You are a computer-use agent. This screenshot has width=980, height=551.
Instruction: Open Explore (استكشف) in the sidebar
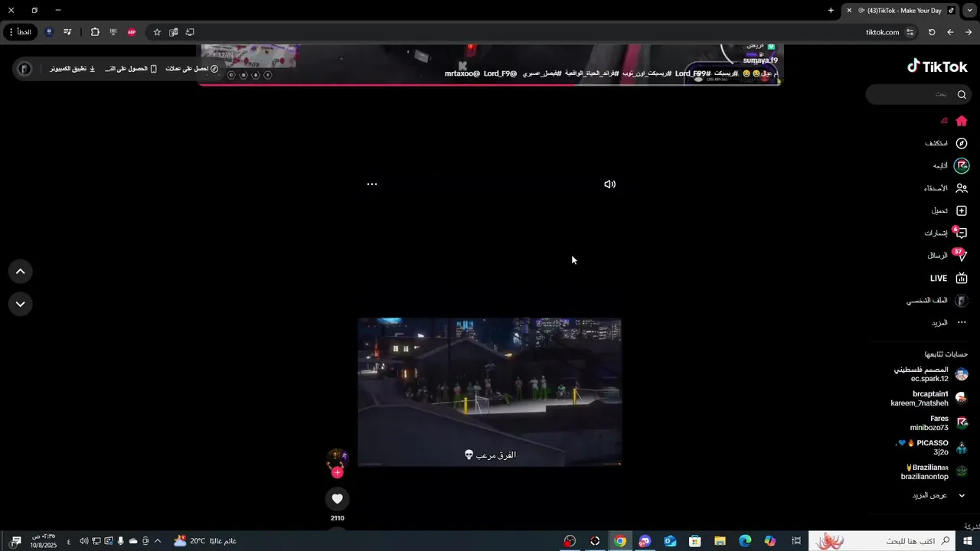(x=946, y=143)
